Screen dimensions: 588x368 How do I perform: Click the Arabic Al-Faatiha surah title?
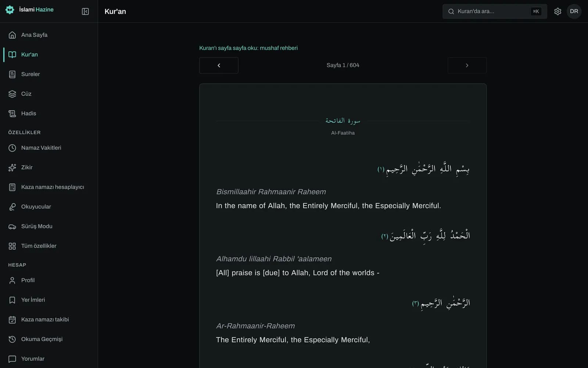tap(343, 121)
